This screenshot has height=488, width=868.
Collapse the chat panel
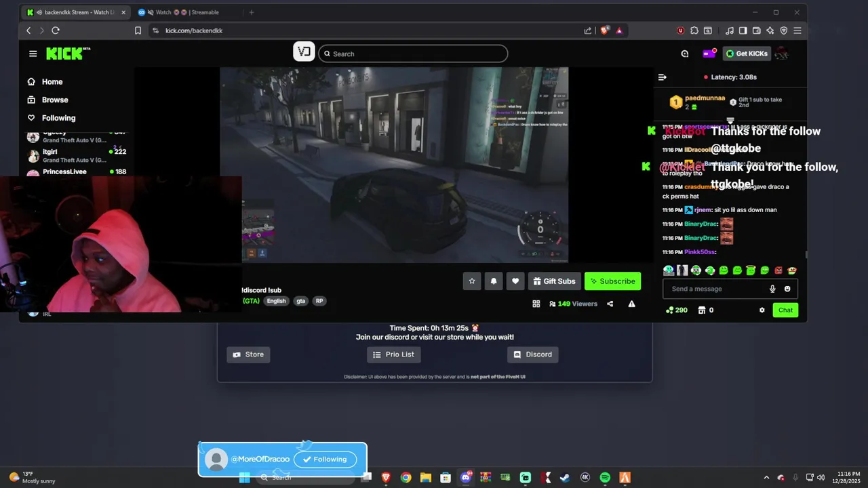[x=663, y=77]
